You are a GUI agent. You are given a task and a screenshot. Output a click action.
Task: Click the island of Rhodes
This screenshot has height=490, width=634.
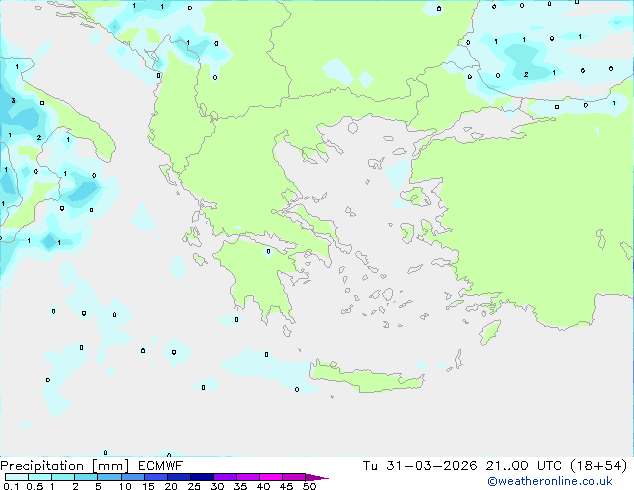click(x=490, y=332)
